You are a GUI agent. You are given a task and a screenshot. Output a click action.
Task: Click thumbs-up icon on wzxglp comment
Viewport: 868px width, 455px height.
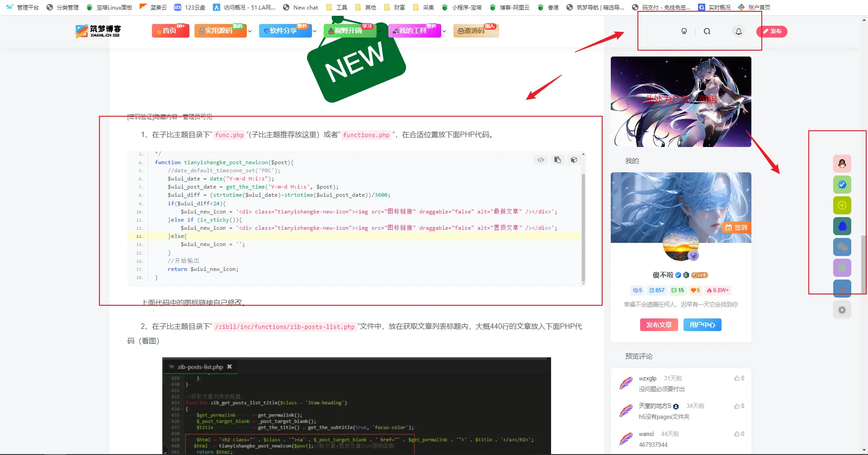[x=737, y=378]
